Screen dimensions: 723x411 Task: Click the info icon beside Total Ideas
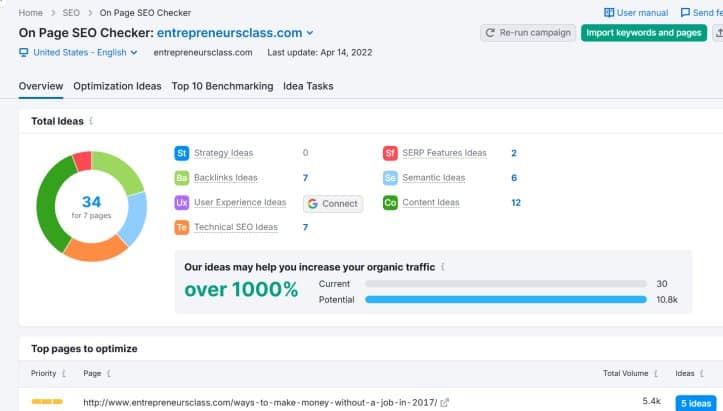click(91, 121)
